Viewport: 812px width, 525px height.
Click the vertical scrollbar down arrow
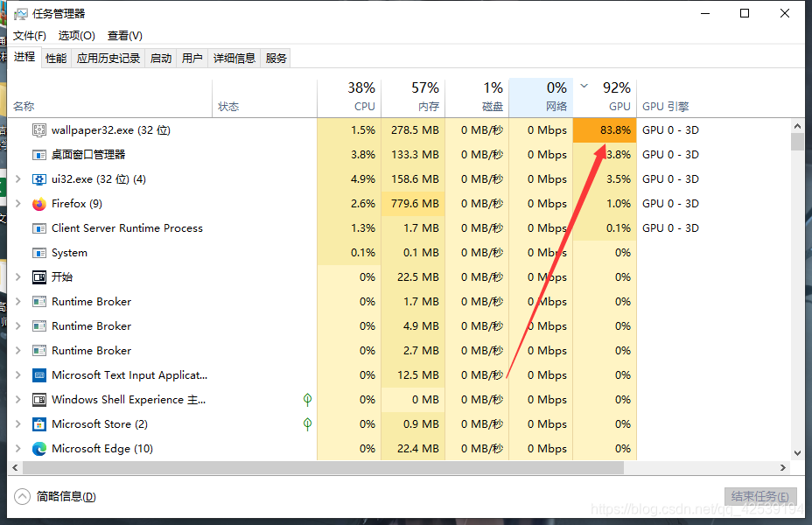797,452
